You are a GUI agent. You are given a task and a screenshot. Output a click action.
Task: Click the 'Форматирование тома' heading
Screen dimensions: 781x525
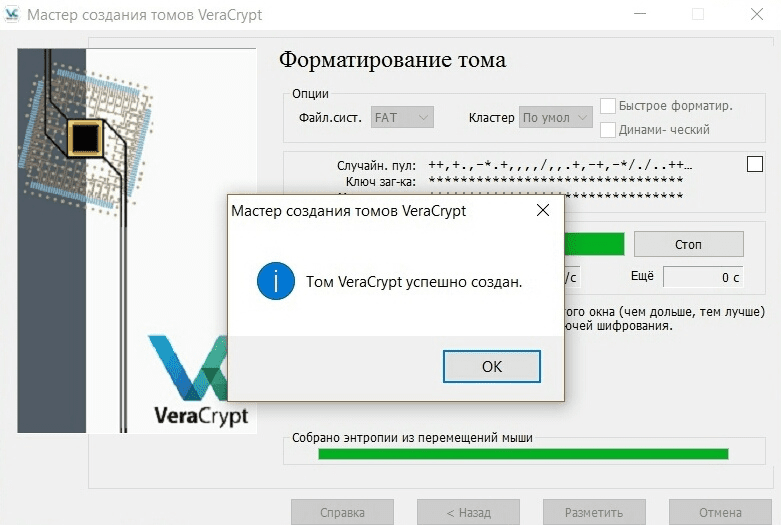392,60
